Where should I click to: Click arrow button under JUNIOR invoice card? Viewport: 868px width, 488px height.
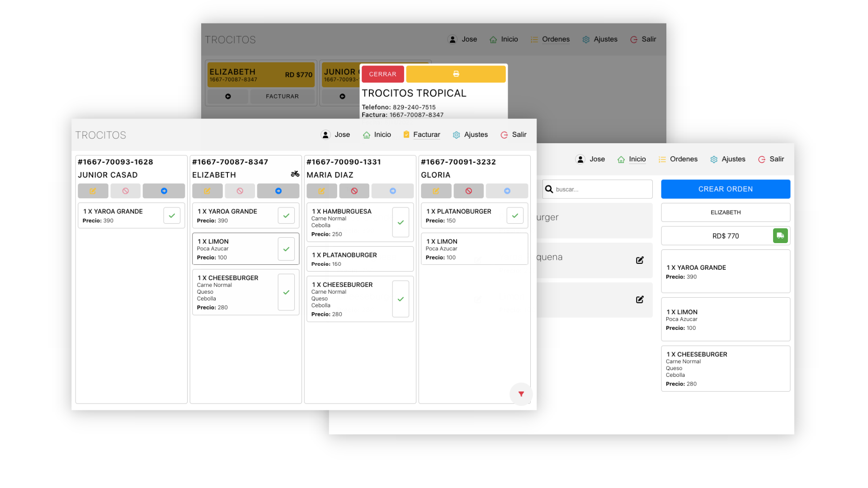342,96
